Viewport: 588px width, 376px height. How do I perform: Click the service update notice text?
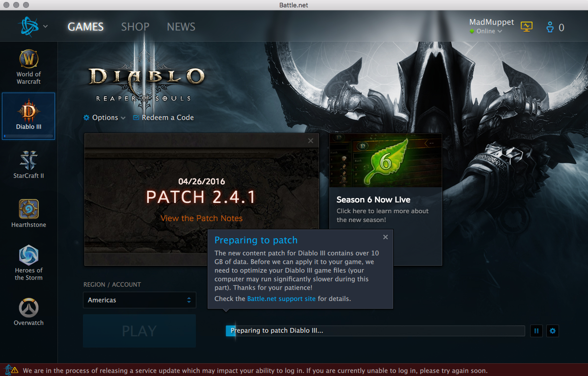pos(255,371)
